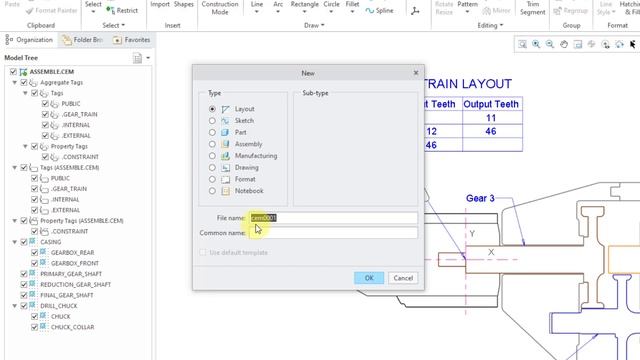Uncheck the GEARBOX_REAR checkbox
This screenshot has height=360, width=640.
click(x=34, y=253)
